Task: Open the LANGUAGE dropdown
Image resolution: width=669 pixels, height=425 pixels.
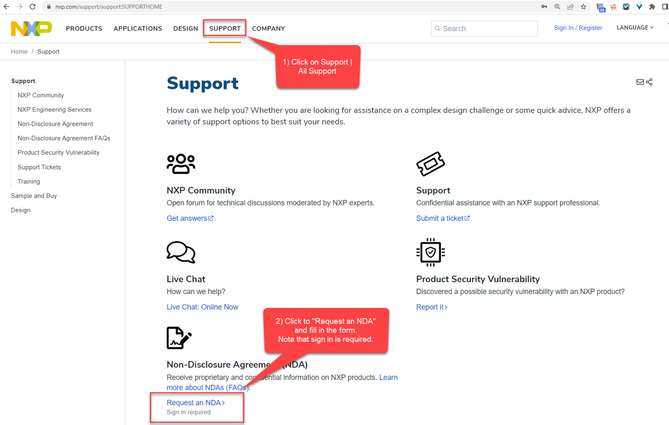Action: tap(635, 27)
